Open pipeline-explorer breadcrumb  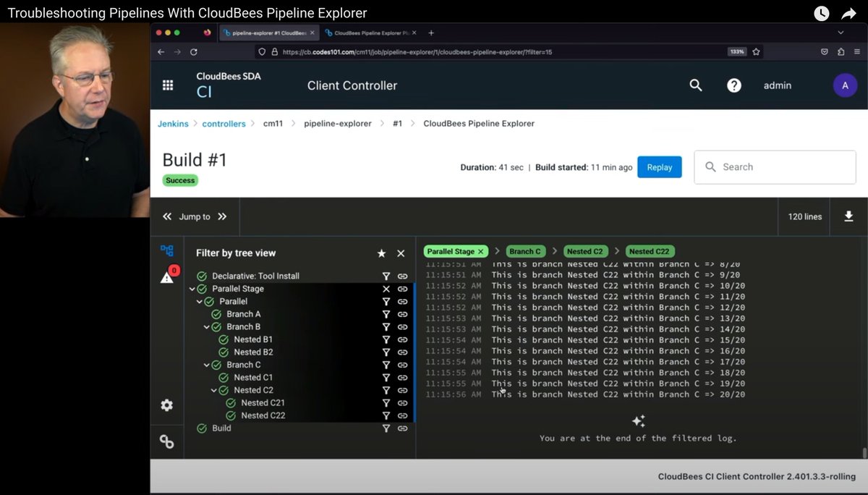pyautogui.click(x=338, y=124)
